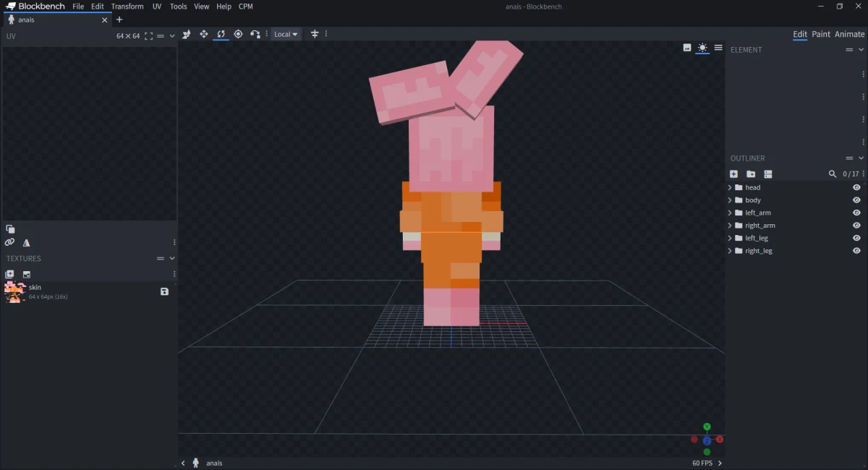Click the UV mirror triangle icon
868x470 pixels.
27,243
